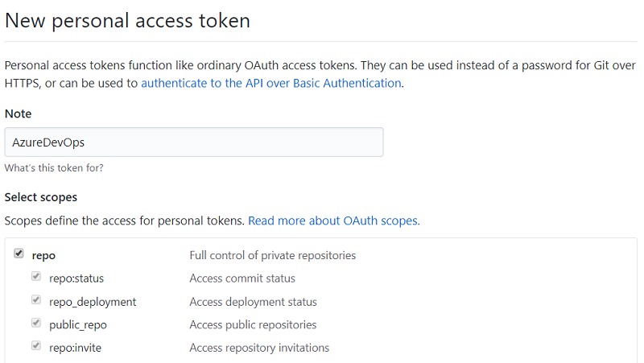Click the bold repo scope label
644x363 pixels.
tap(43, 255)
